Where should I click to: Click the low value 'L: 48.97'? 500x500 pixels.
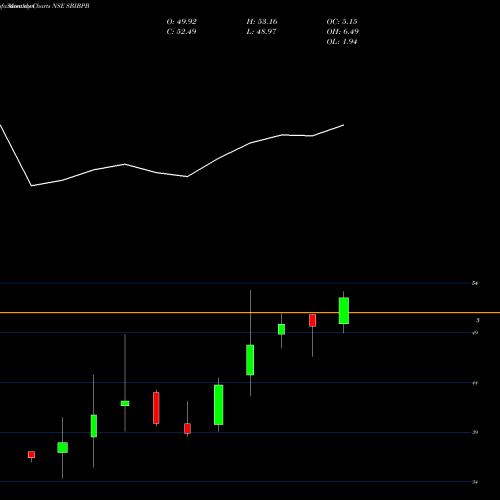pos(261,32)
